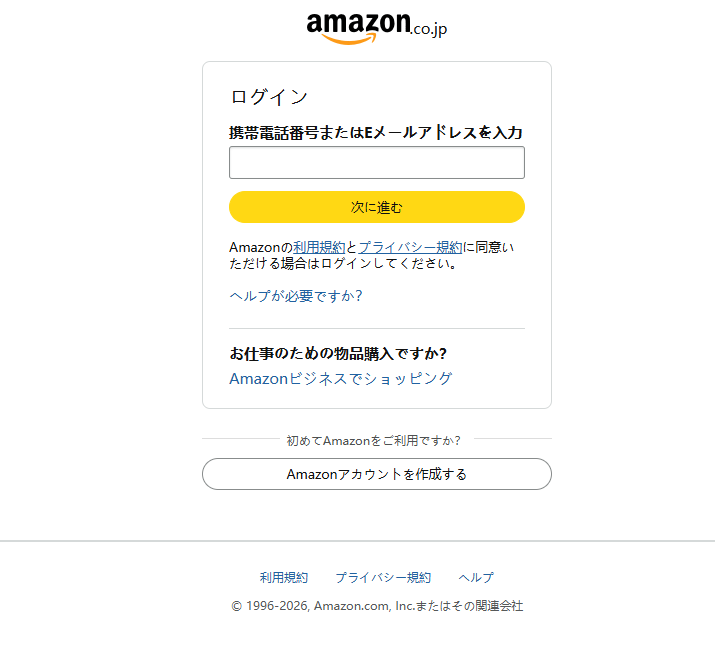Follow the Amazonビジネスでショッピング link

click(x=340, y=379)
